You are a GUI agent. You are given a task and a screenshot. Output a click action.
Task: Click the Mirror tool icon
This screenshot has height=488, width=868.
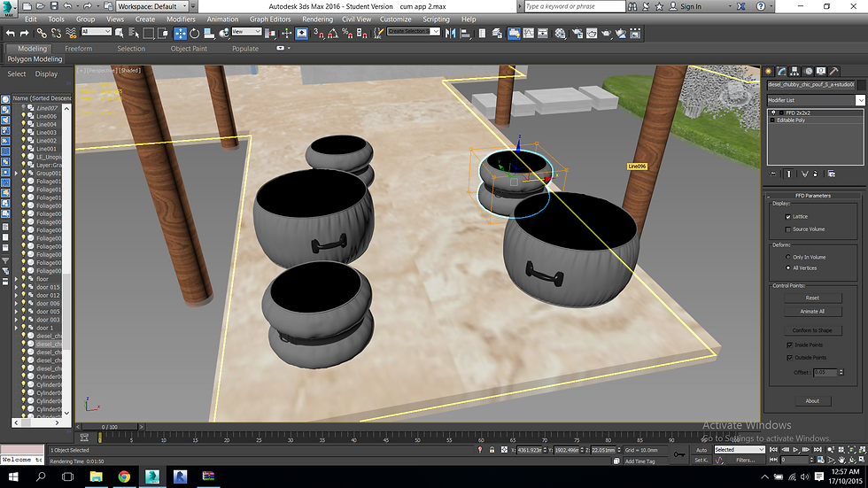coord(451,34)
